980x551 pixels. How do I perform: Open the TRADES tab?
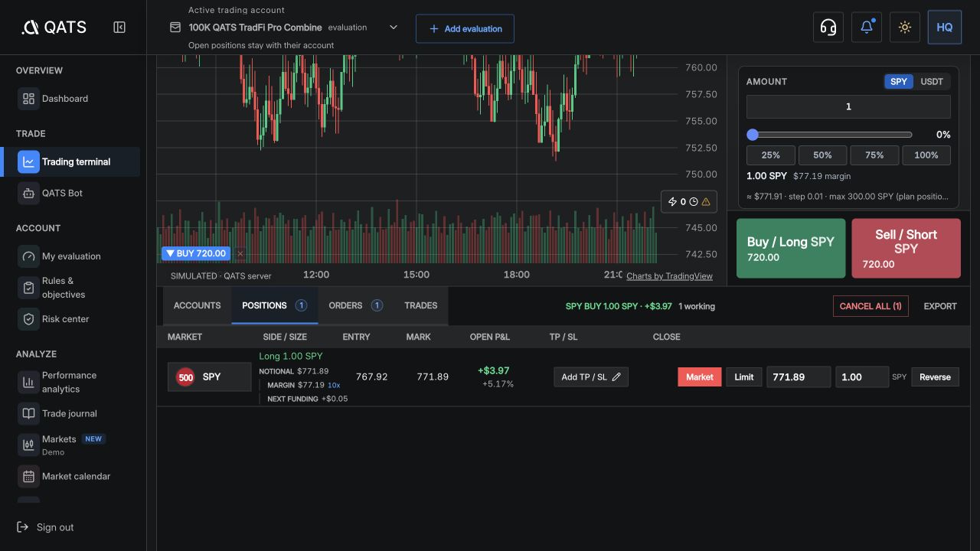[421, 305]
